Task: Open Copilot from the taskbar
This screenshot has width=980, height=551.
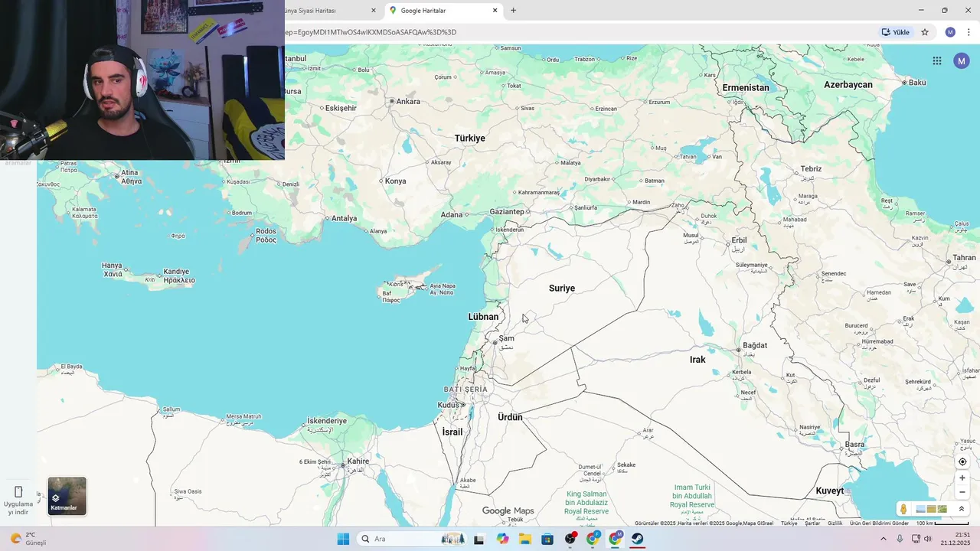Action: 502,539
